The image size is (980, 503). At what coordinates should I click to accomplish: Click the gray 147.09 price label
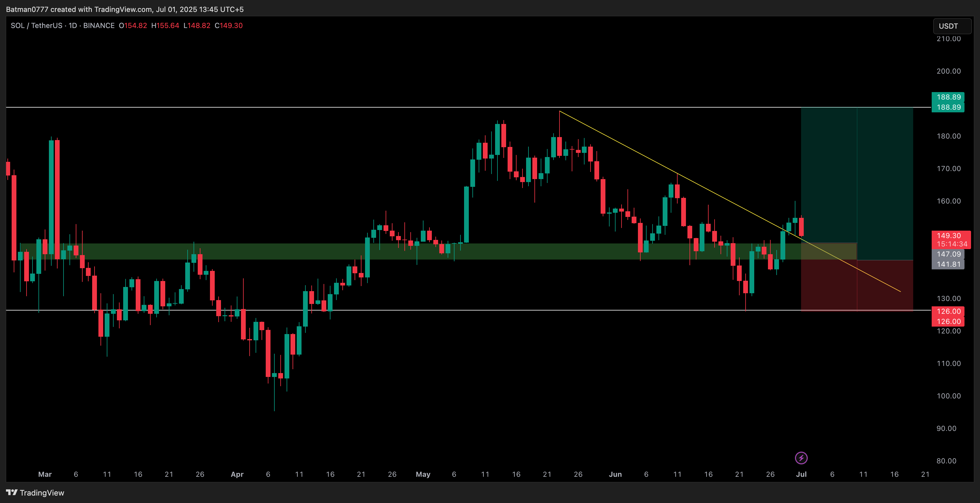[948, 254]
